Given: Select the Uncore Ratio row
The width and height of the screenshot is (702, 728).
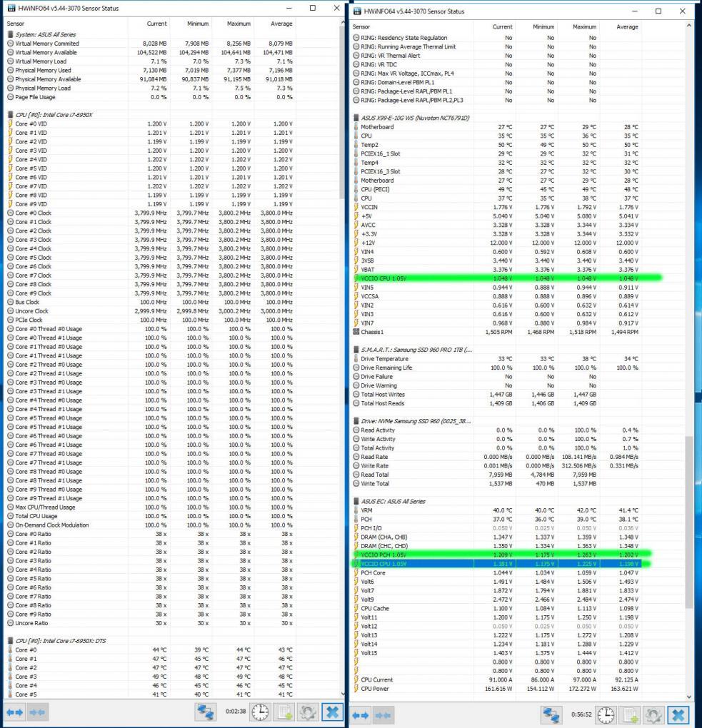Looking at the screenshot, I should (x=151, y=623).
